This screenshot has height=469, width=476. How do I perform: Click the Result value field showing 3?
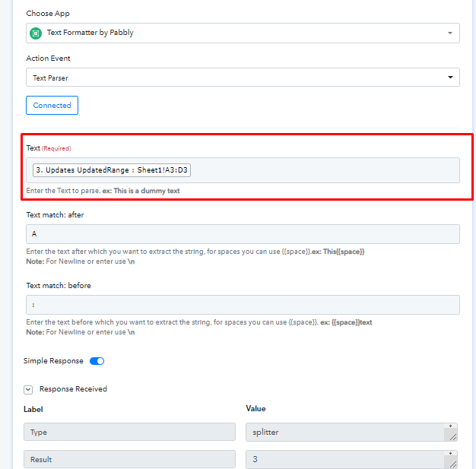(345, 459)
